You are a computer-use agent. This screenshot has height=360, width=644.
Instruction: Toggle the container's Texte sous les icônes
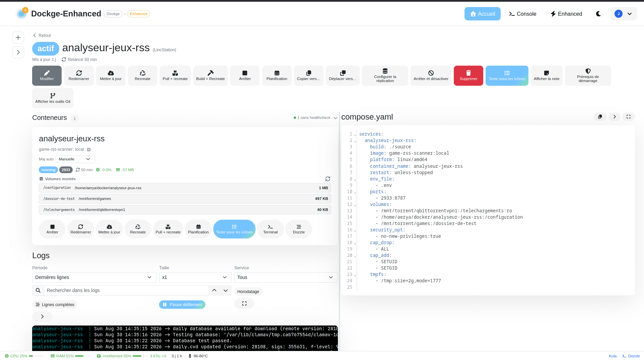(234, 229)
